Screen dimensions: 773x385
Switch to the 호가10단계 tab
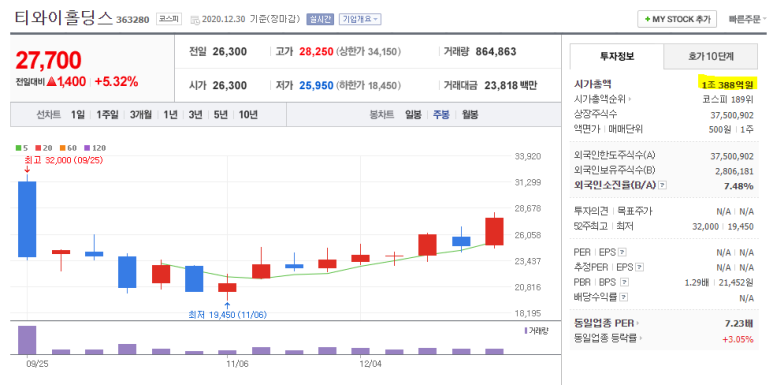(x=710, y=56)
